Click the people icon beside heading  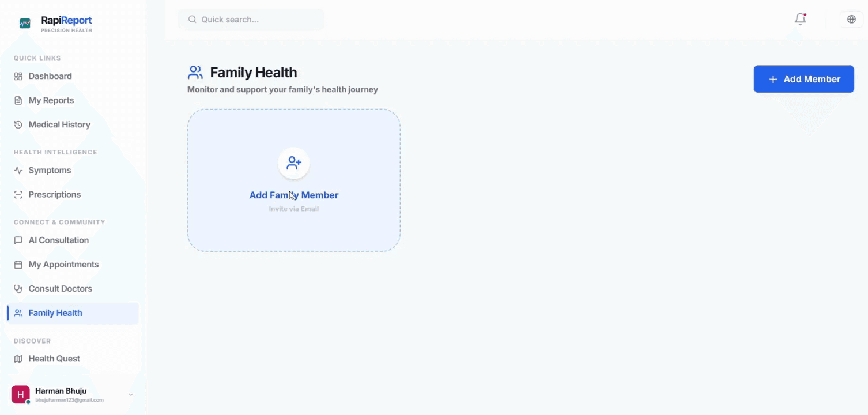[195, 73]
